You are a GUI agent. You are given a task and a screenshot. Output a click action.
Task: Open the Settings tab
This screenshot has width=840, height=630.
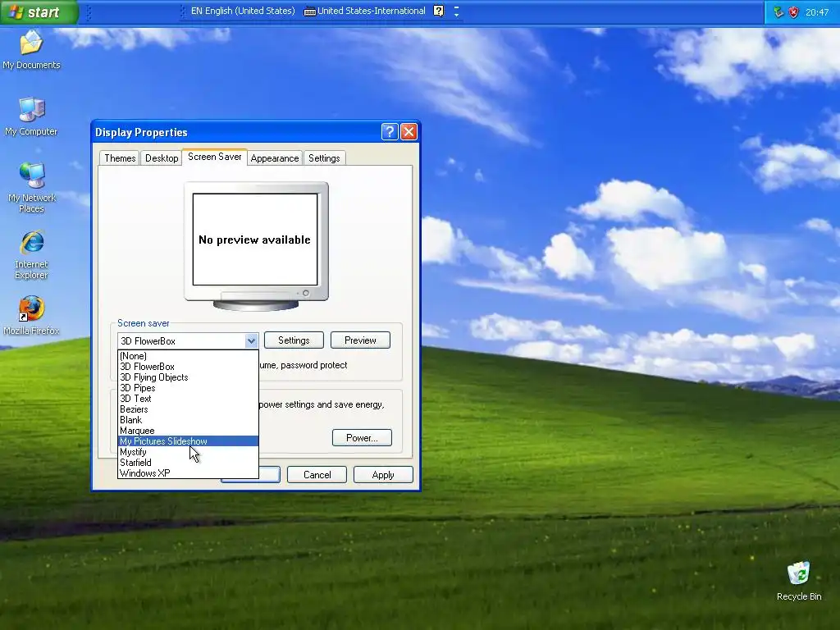[324, 158]
